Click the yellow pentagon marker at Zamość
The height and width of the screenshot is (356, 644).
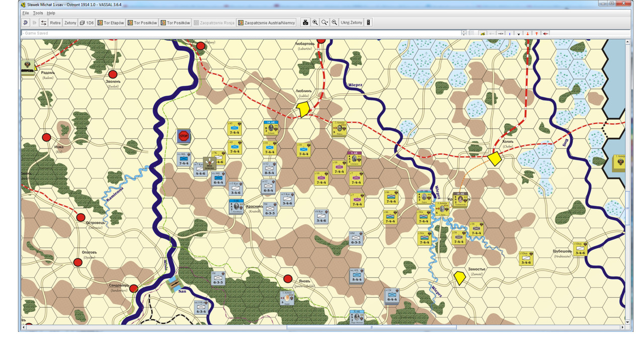(x=459, y=279)
